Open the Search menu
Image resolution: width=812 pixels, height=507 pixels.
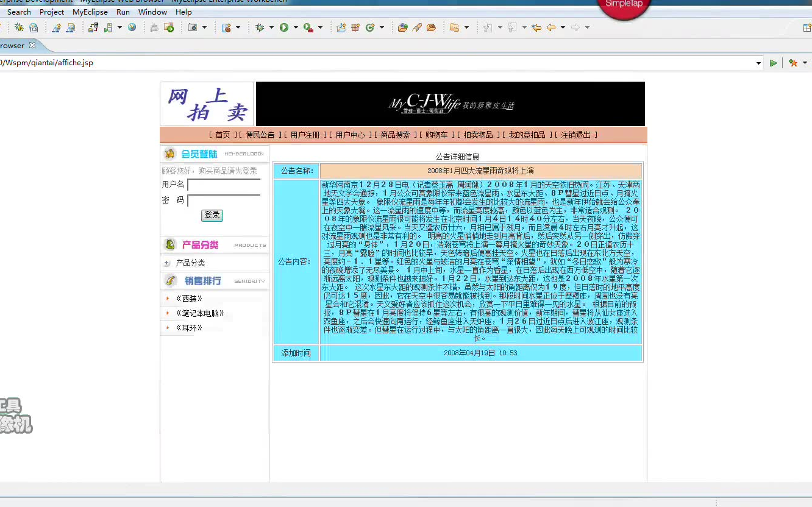(x=19, y=12)
